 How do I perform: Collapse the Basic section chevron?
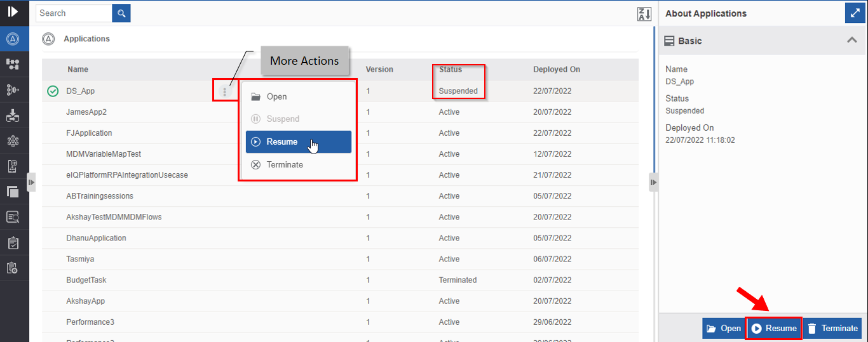852,41
